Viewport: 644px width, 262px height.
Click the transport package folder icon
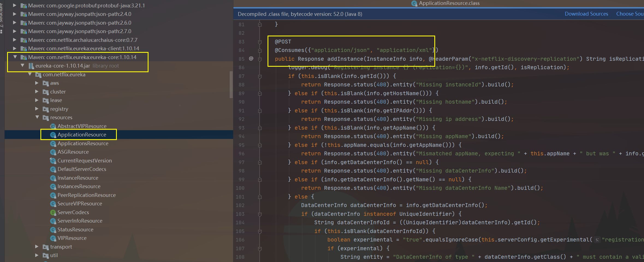(46, 247)
